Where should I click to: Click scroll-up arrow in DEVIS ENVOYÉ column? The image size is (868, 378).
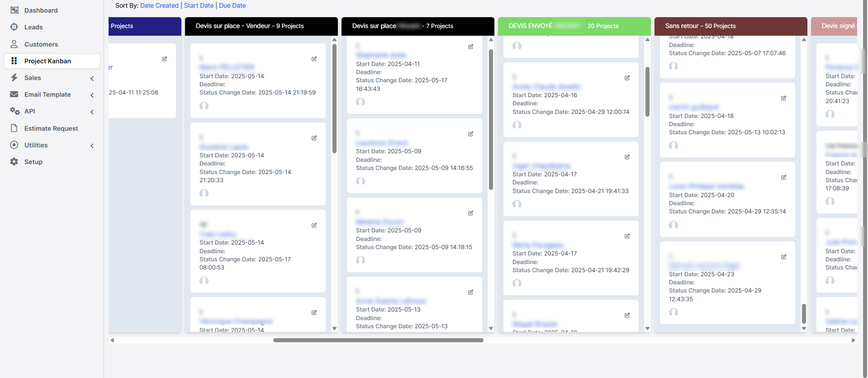coord(647,40)
